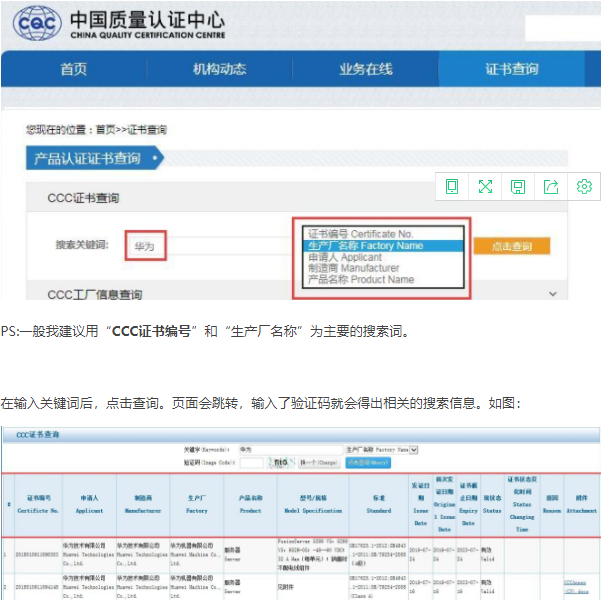Choose 证书编号 Certificate No. option
Screen dimensions: 601x608
[383, 234]
